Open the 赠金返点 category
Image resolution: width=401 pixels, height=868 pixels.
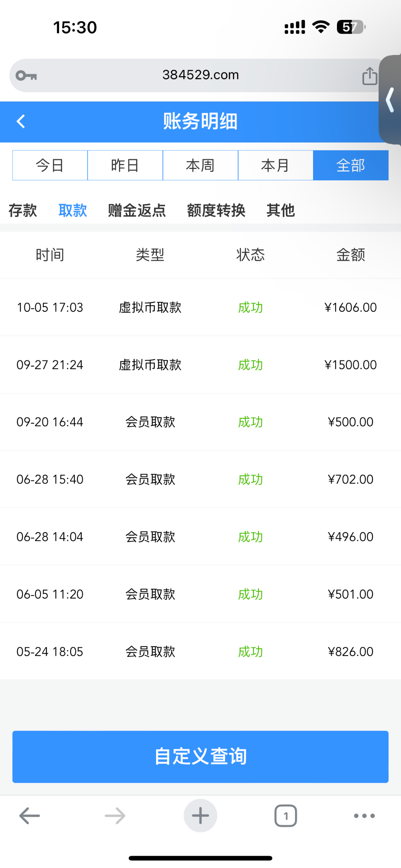coord(137,210)
